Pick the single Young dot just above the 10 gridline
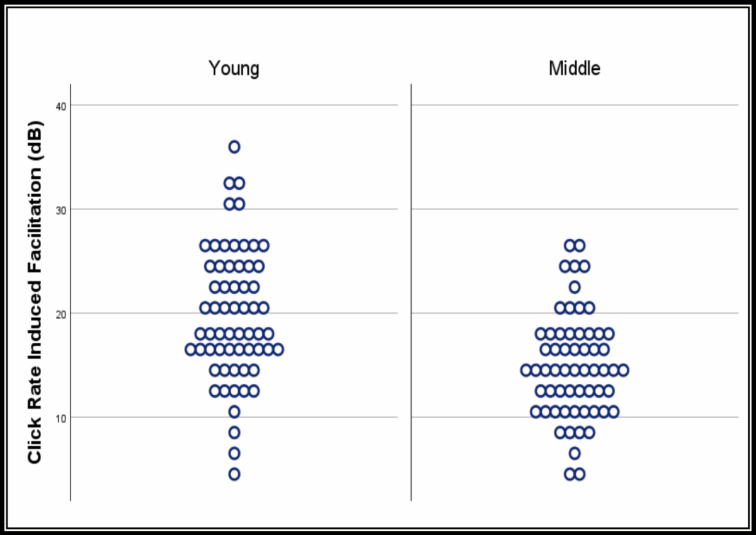The height and width of the screenshot is (535, 756). 234,411
